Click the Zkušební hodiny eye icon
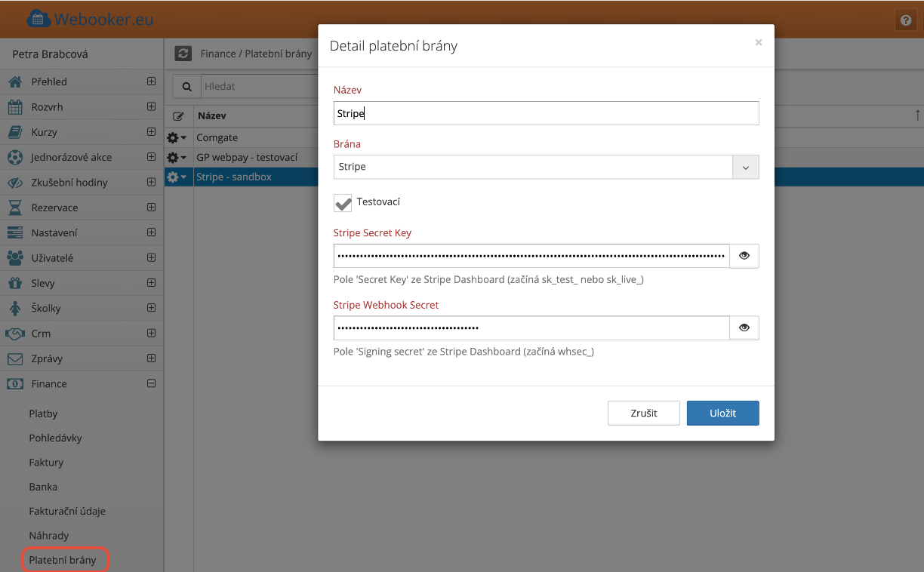 click(15, 183)
